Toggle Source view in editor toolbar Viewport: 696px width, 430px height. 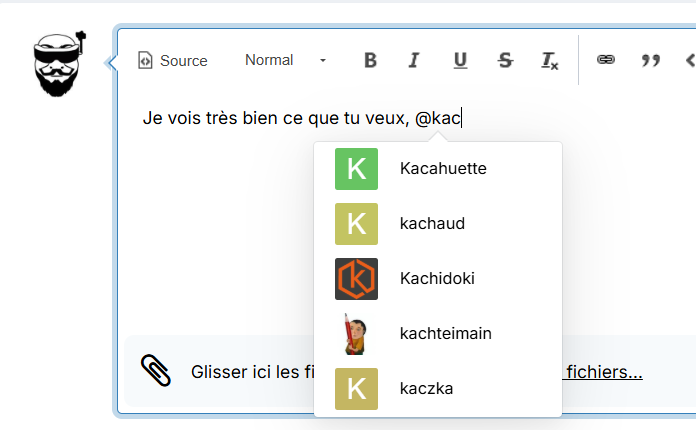pyautogui.click(x=172, y=61)
